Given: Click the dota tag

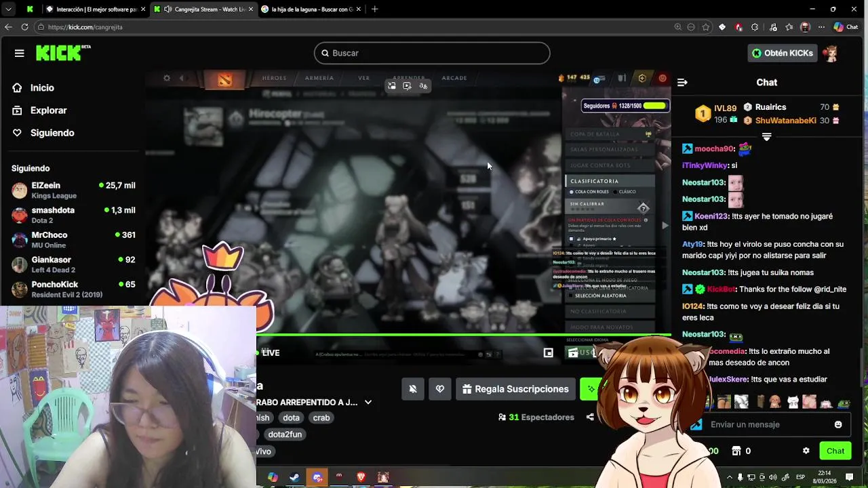Looking at the screenshot, I should (291, 418).
